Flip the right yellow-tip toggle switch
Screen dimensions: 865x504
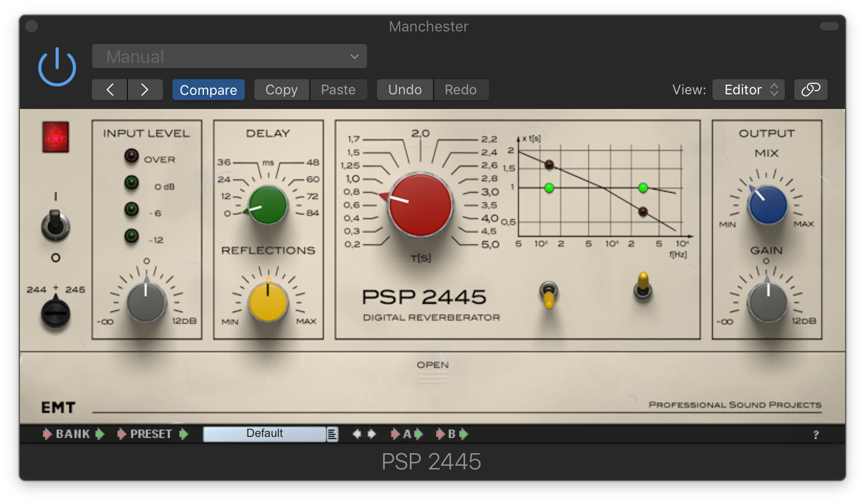643,286
